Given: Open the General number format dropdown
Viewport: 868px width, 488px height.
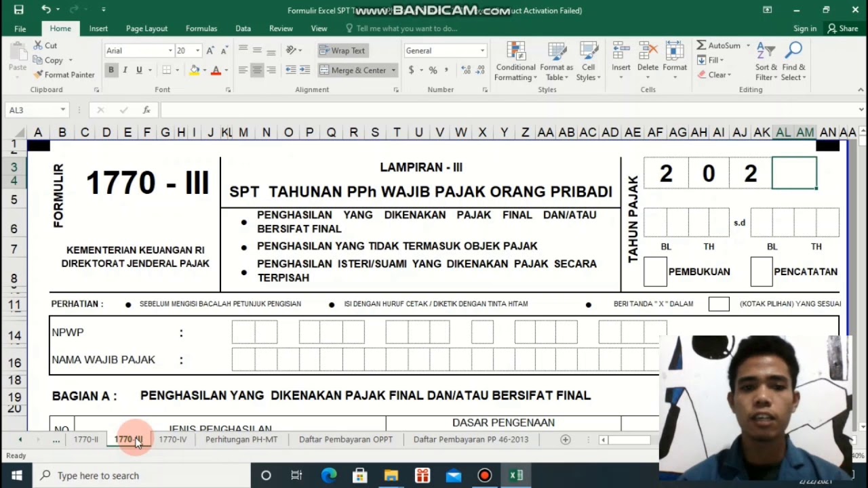Looking at the screenshot, I should click(482, 51).
